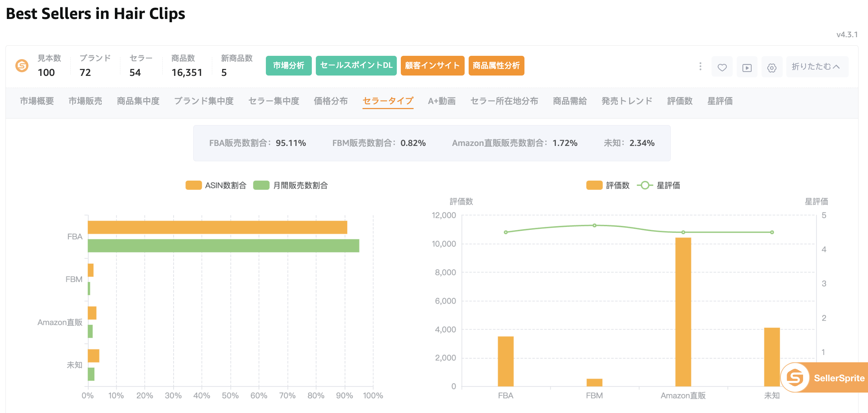The height and width of the screenshot is (413, 868).
Task: Open the three-dot more options menu
Action: click(x=700, y=66)
